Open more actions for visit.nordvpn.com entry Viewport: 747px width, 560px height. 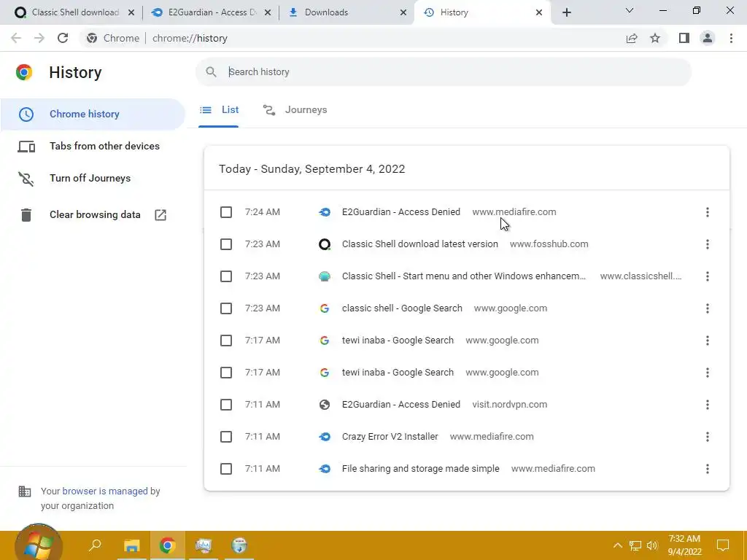click(708, 405)
